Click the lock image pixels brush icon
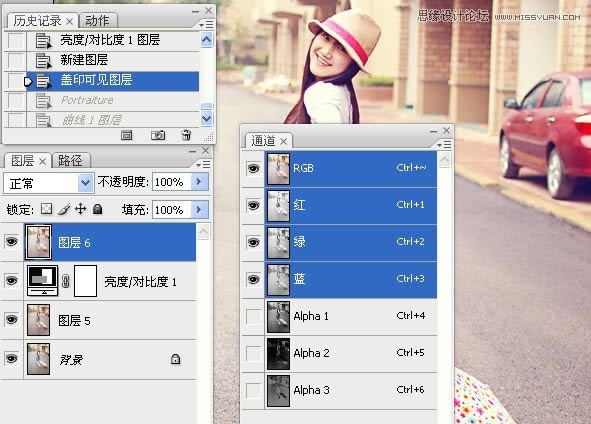This screenshot has width=591, height=424. tap(64, 209)
